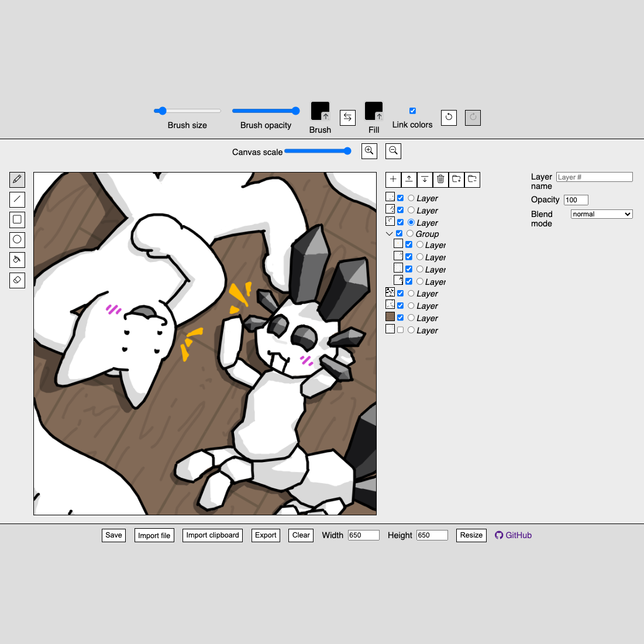
Task: Select the Group radio button
Action: click(x=409, y=233)
